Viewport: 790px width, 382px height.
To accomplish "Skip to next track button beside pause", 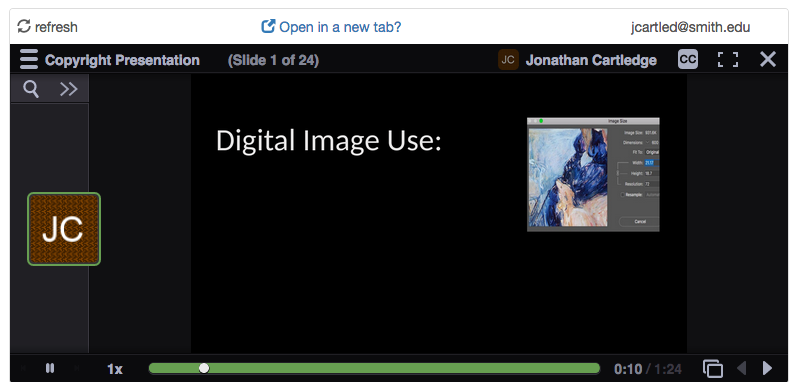I will click(77, 368).
